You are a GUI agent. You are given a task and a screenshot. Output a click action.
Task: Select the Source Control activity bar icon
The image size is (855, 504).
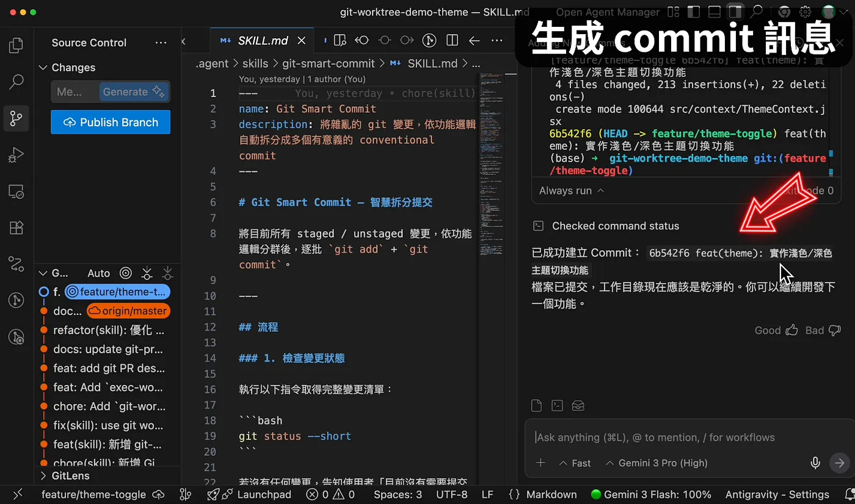click(16, 118)
